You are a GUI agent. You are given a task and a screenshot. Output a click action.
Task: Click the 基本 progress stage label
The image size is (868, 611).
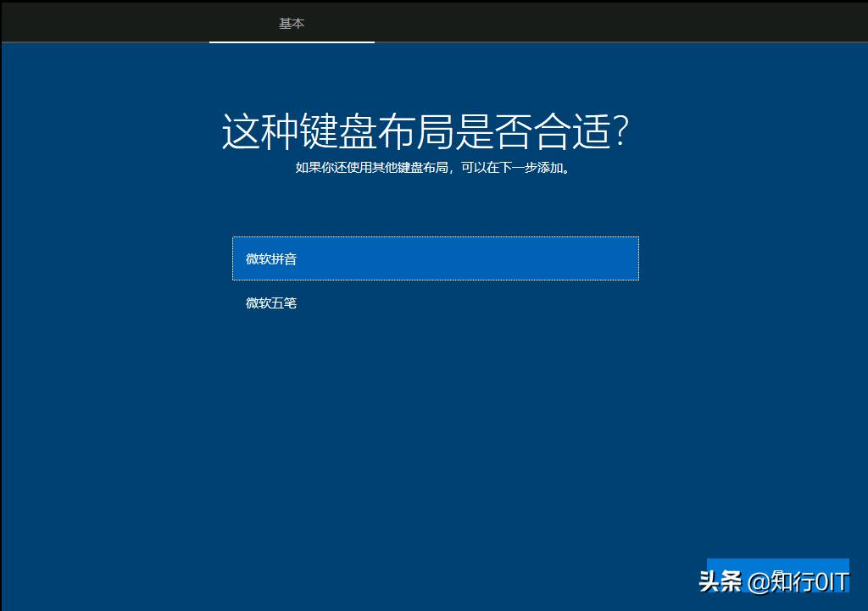point(292,24)
